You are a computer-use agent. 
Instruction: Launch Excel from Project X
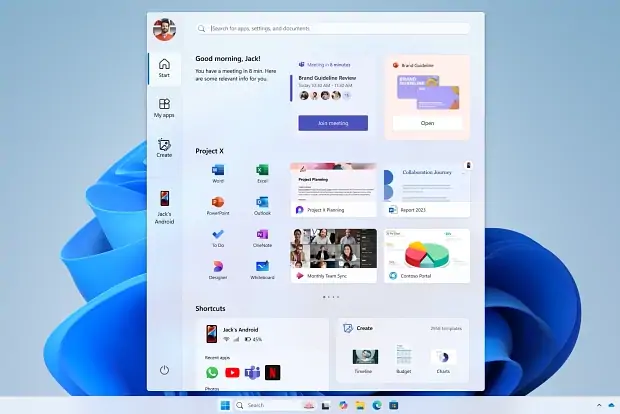(x=262, y=171)
